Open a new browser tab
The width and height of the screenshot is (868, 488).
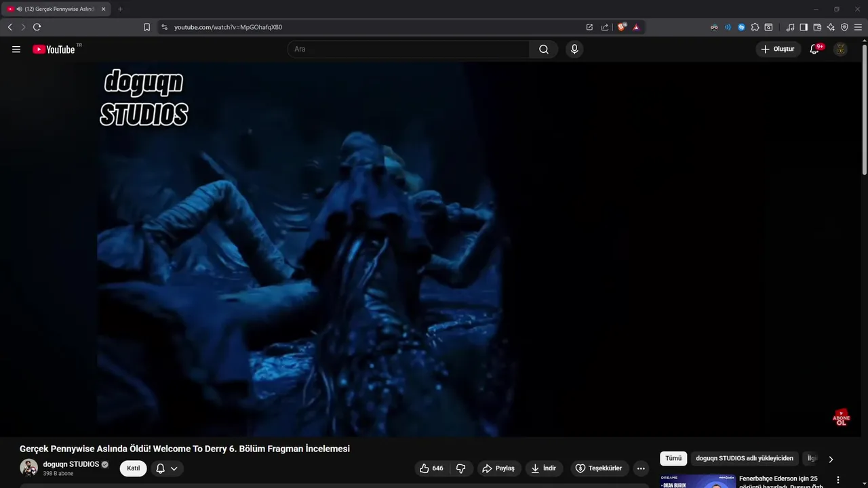click(x=120, y=9)
